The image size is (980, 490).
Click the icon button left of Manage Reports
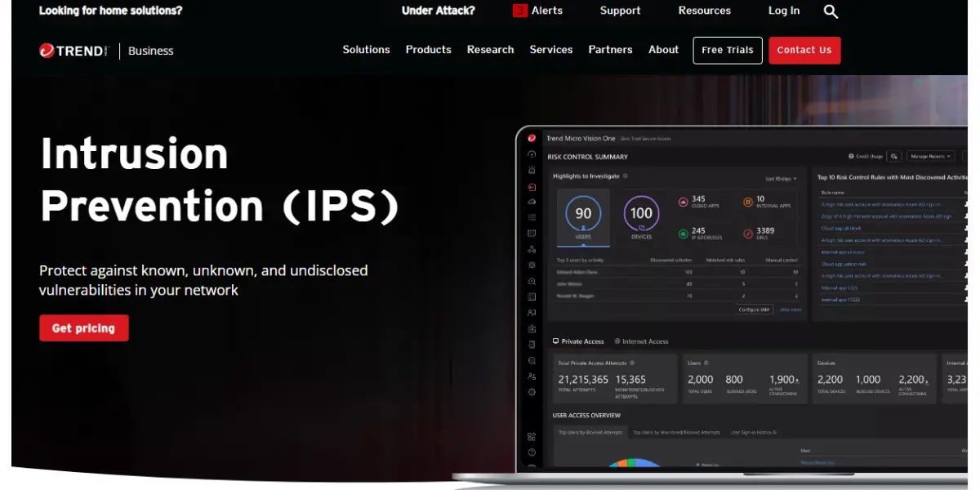894,156
